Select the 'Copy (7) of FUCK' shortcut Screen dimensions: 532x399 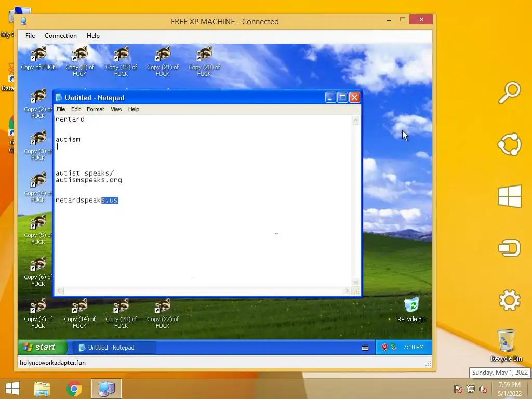38,313
